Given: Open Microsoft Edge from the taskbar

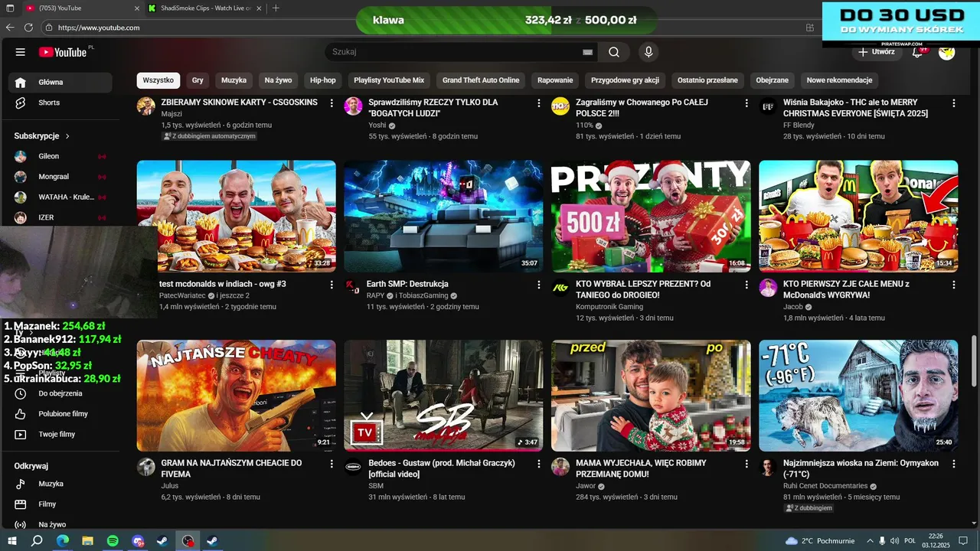Looking at the screenshot, I should 63,541.
